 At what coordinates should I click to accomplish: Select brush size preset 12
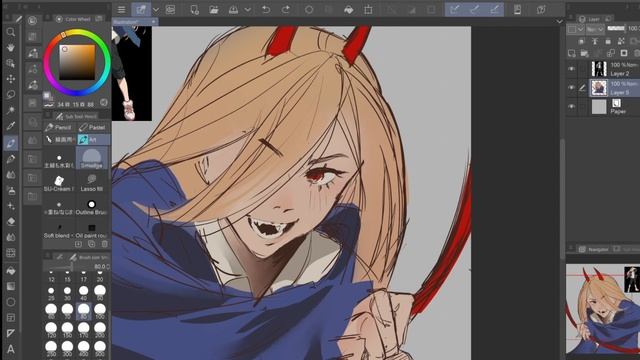point(51,276)
